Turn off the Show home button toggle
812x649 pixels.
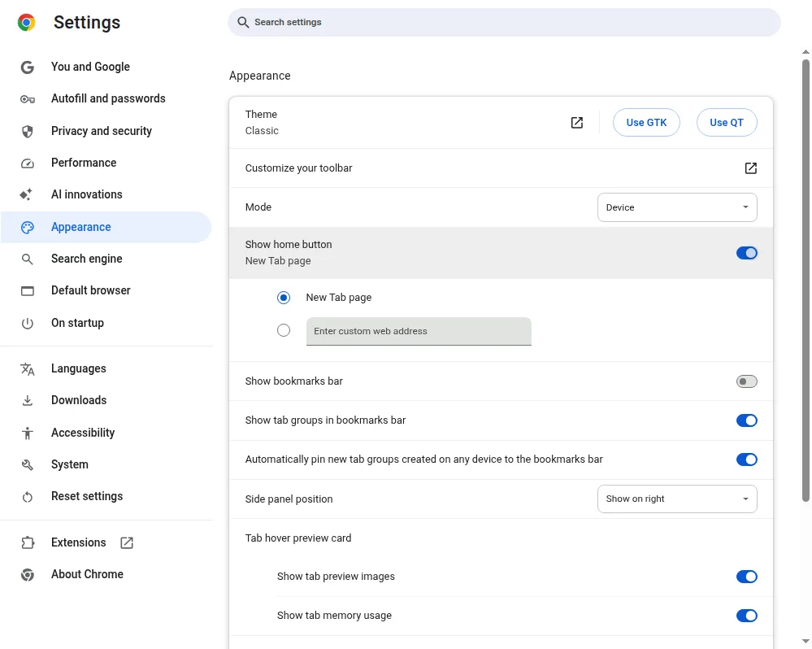747,253
